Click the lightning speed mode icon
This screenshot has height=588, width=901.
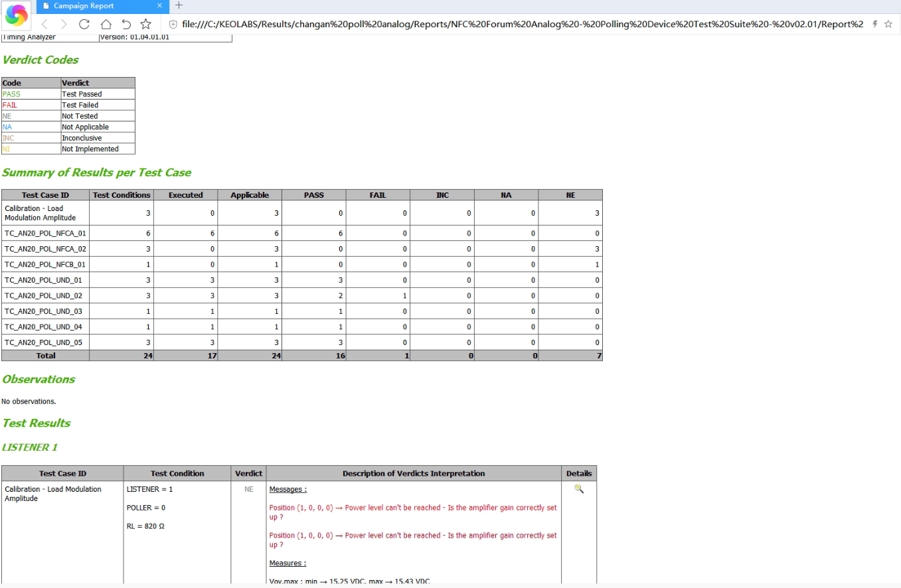pos(875,24)
